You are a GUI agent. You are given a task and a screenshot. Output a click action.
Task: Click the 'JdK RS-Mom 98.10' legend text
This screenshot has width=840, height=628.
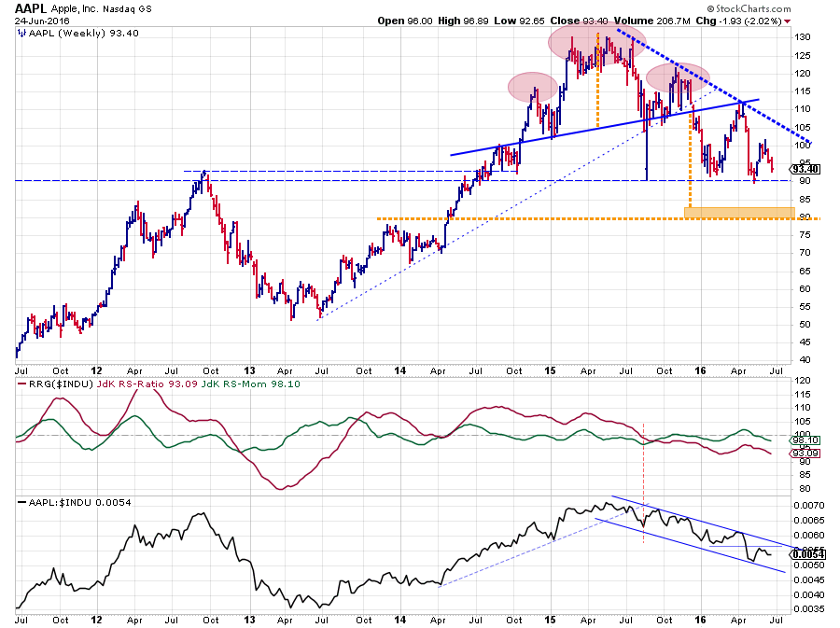250,384
